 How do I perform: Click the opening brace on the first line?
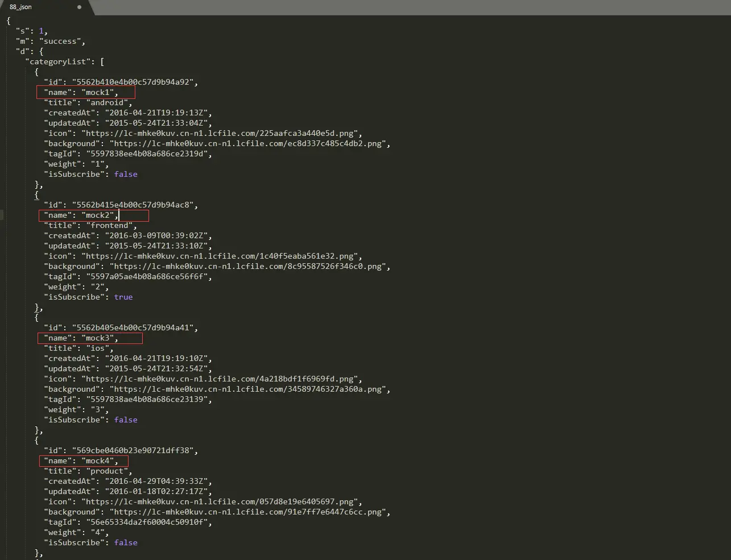9,21
